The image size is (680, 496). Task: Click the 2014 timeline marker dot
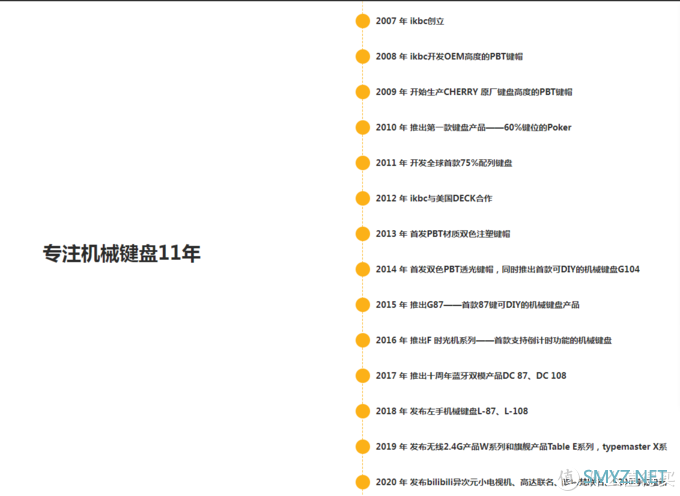click(x=363, y=269)
